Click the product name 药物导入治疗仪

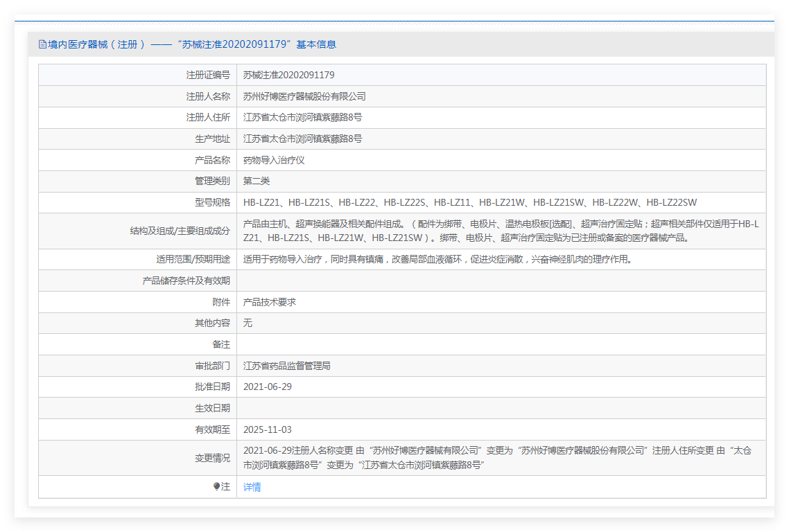[x=274, y=160]
